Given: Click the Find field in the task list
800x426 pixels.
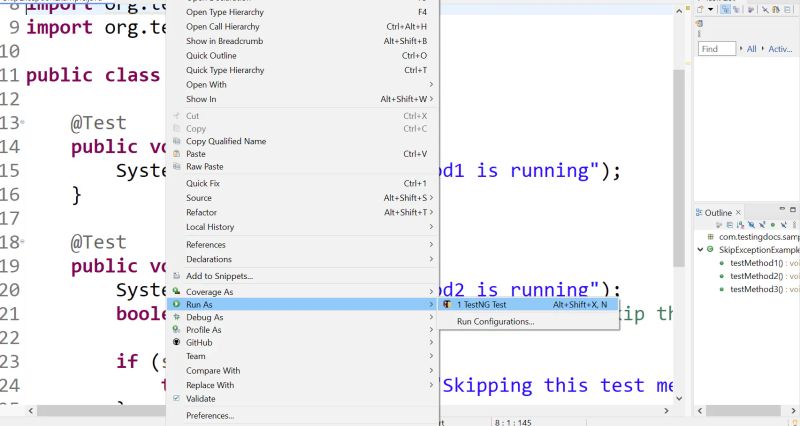Looking at the screenshot, I should pyautogui.click(x=717, y=48).
